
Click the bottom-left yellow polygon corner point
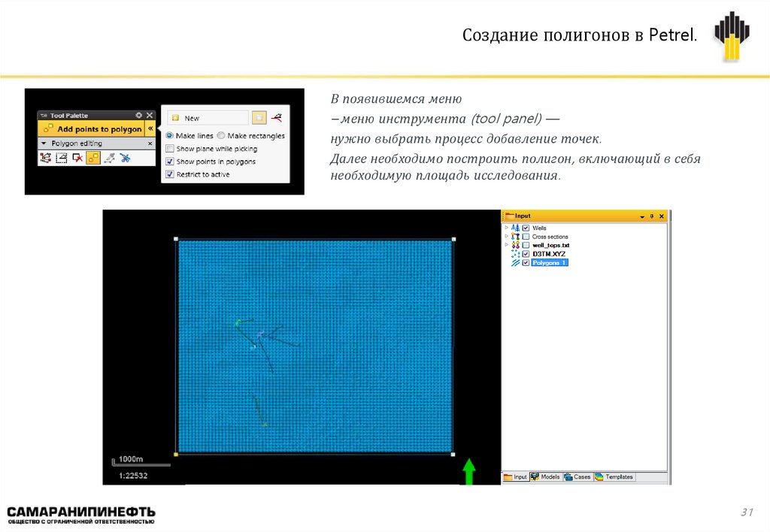[176, 455]
